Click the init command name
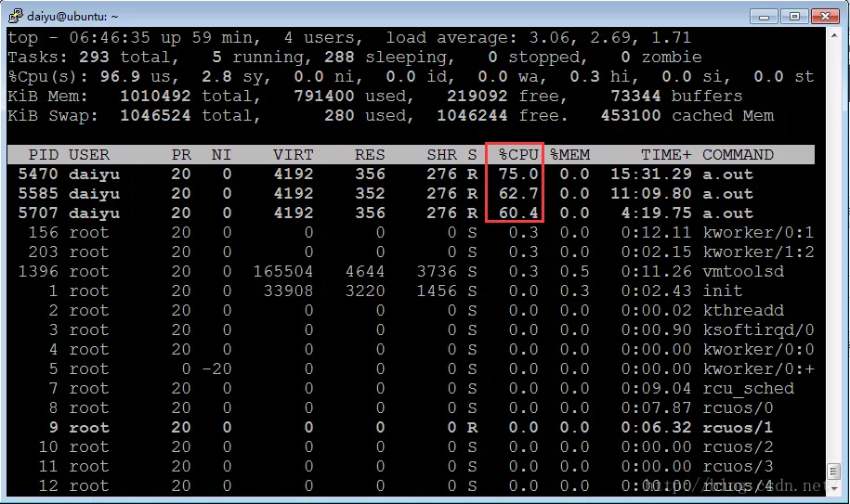The width and height of the screenshot is (850, 504). [723, 291]
